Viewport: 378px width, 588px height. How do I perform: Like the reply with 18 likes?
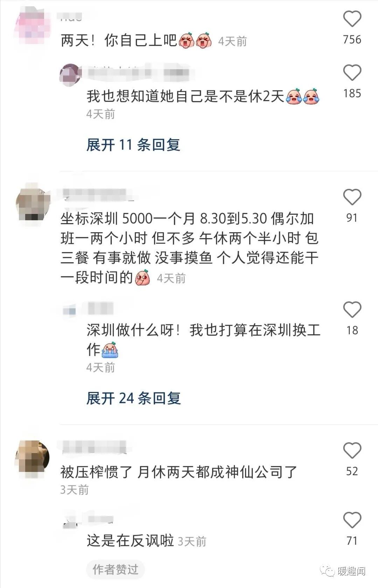coord(352,310)
